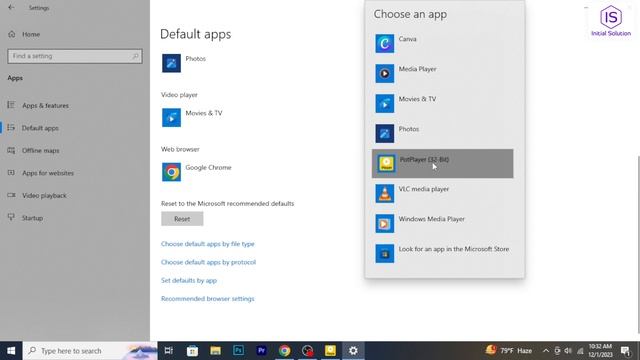Click the taskbar search box
The image size is (640, 360).
pos(90,351)
